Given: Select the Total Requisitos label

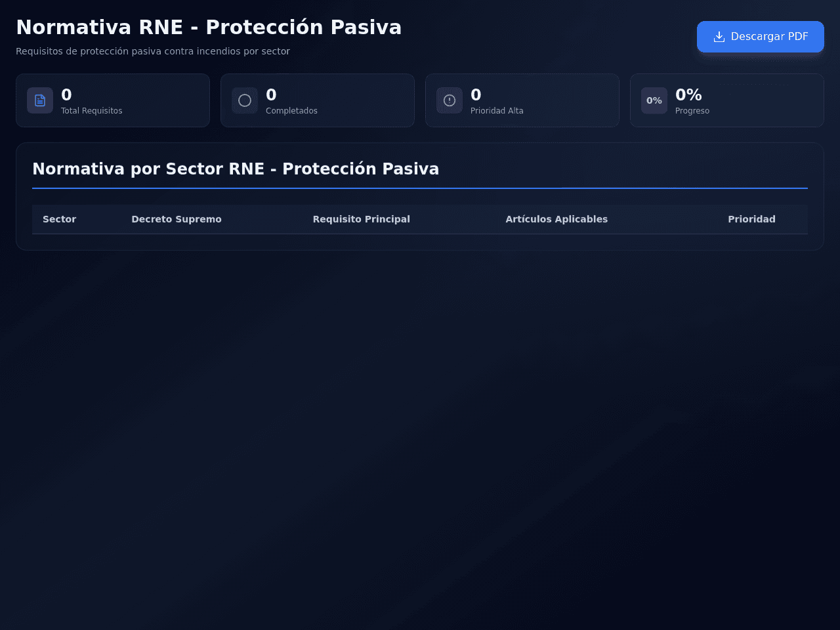Looking at the screenshot, I should click(92, 111).
